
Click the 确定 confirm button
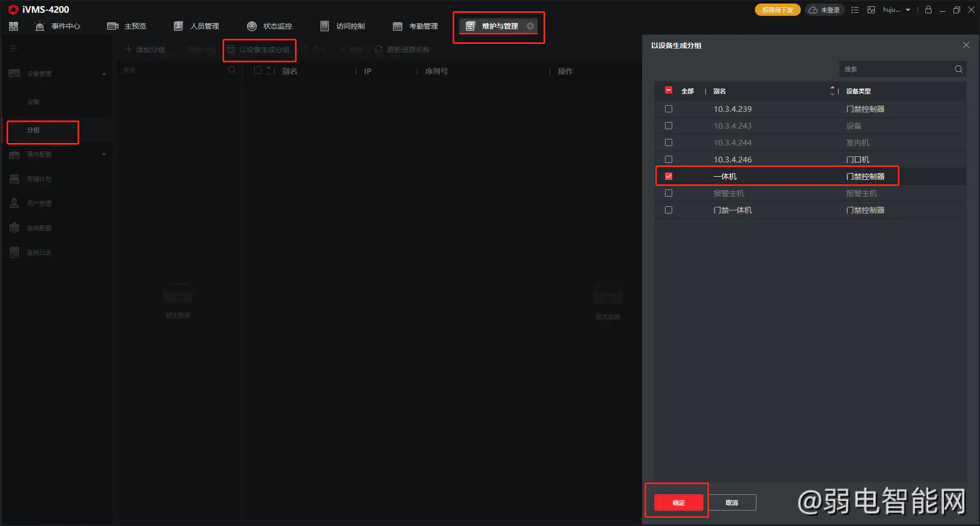pos(679,503)
